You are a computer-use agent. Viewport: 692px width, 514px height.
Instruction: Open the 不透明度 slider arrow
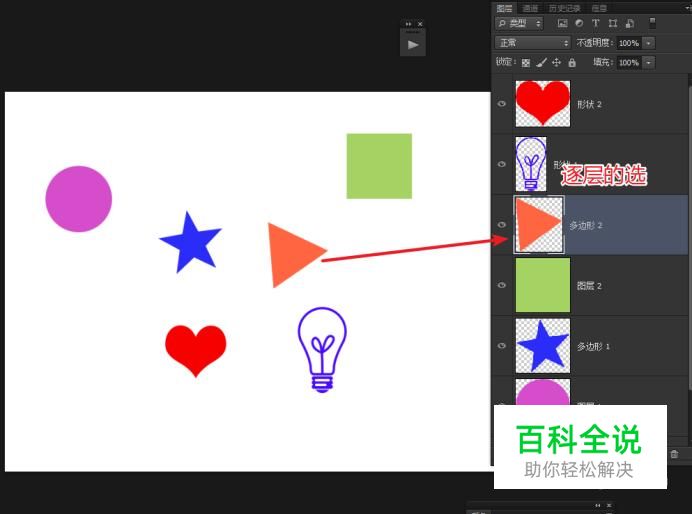(x=648, y=43)
